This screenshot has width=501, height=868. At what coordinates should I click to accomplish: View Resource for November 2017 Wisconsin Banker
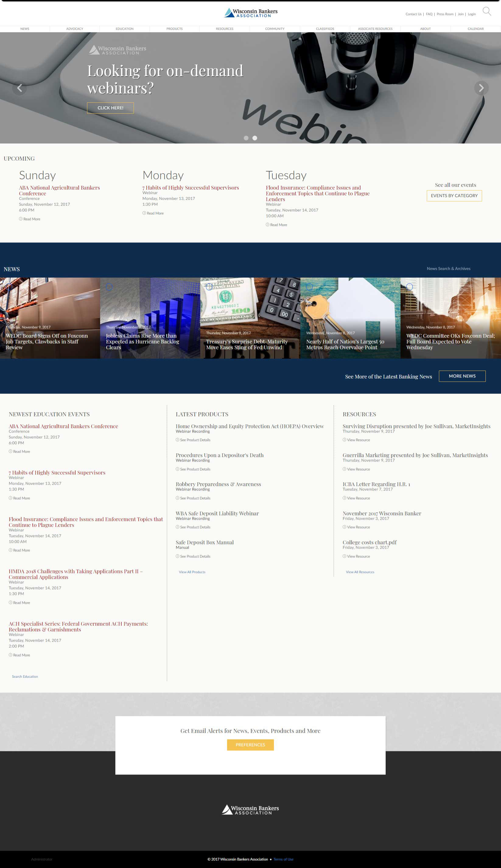pos(356,527)
